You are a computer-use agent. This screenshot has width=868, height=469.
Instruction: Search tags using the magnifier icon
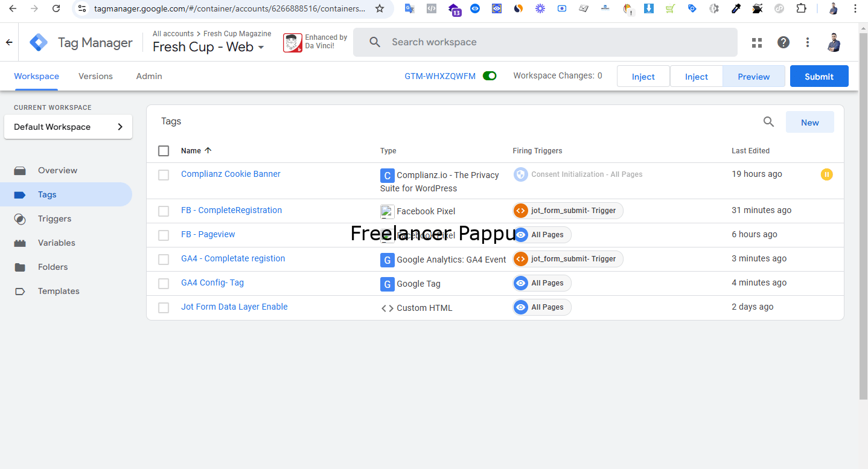point(768,122)
